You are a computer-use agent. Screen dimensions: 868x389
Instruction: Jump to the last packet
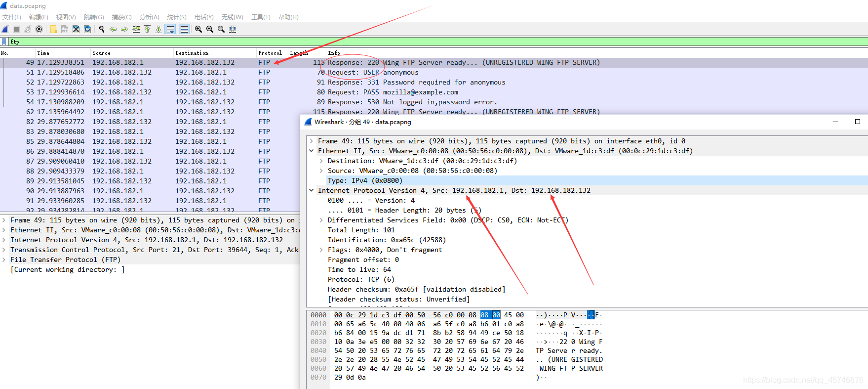point(158,29)
